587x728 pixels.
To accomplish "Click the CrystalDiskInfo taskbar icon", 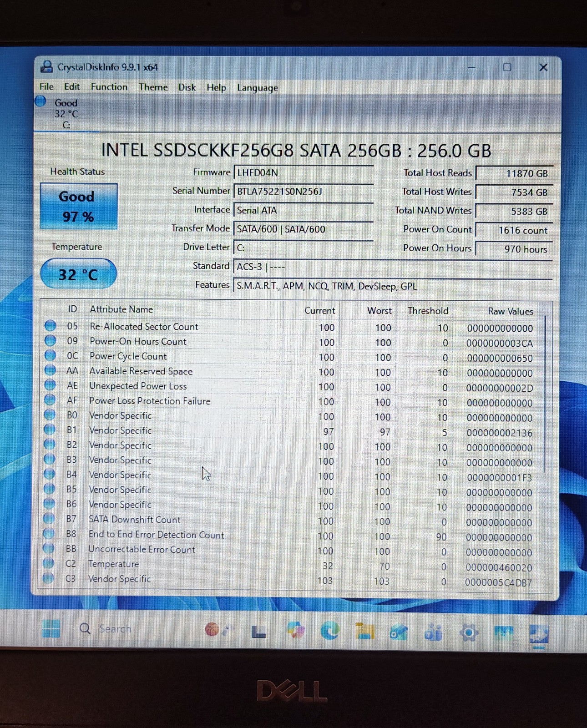I will (x=539, y=634).
